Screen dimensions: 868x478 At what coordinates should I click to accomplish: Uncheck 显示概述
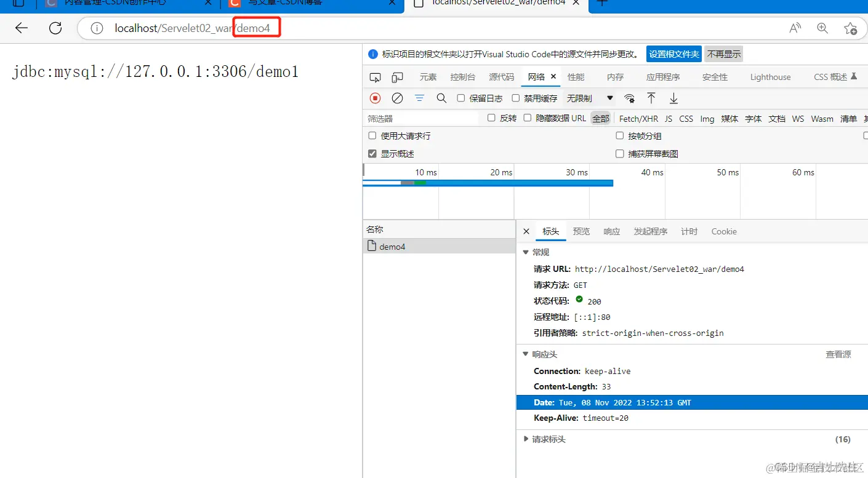click(372, 153)
